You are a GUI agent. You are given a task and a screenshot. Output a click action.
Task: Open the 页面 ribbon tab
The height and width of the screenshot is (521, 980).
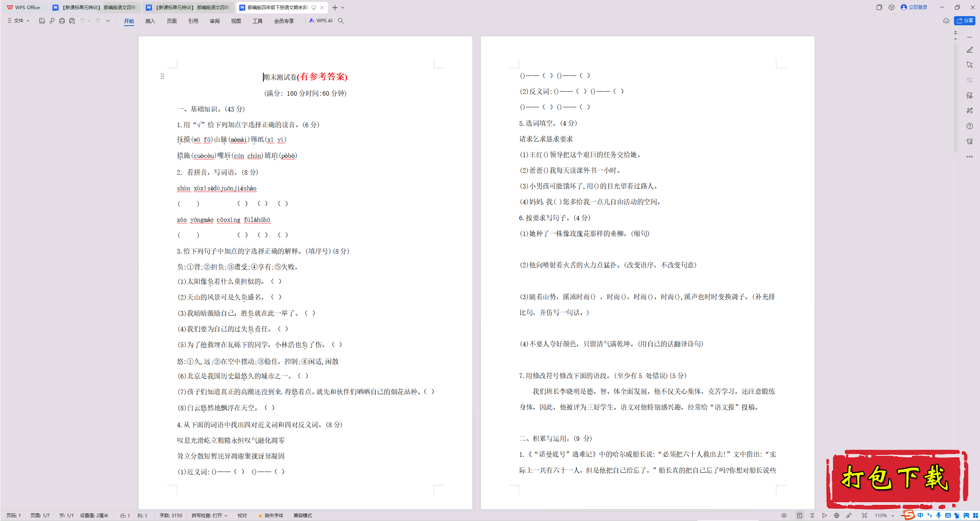[171, 21]
